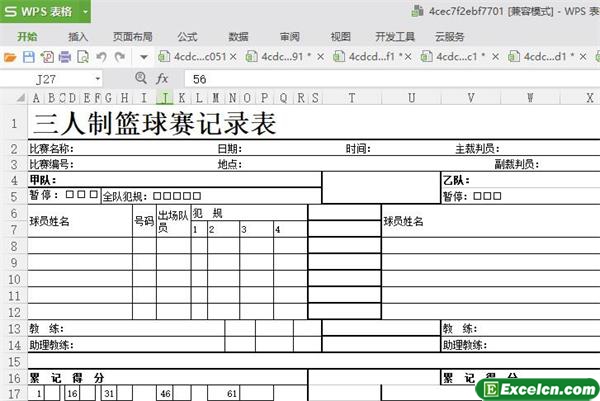Image resolution: width=600 pixels, height=401 pixels.
Task: Select column J header
Action: click(x=165, y=98)
